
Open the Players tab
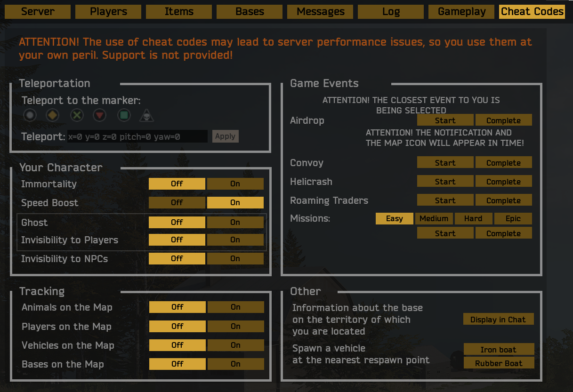point(108,12)
